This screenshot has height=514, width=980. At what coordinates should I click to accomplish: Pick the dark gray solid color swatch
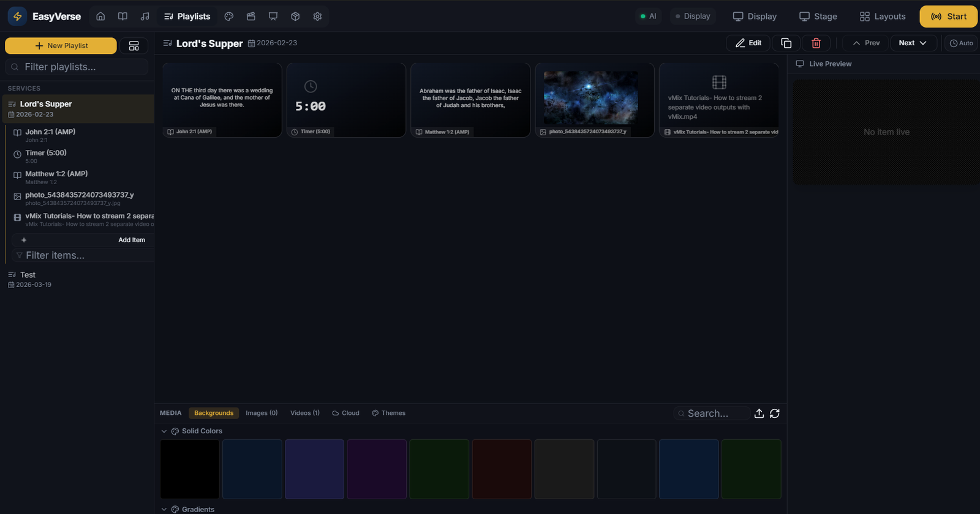pyautogui.click(x=564, y=469)
